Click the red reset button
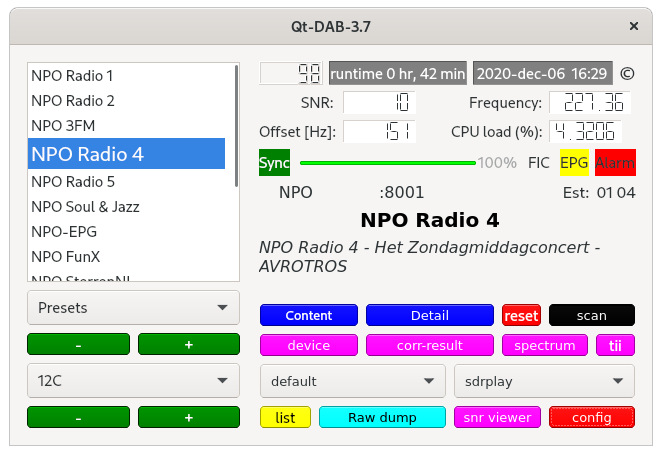 (x=521, y=315)
